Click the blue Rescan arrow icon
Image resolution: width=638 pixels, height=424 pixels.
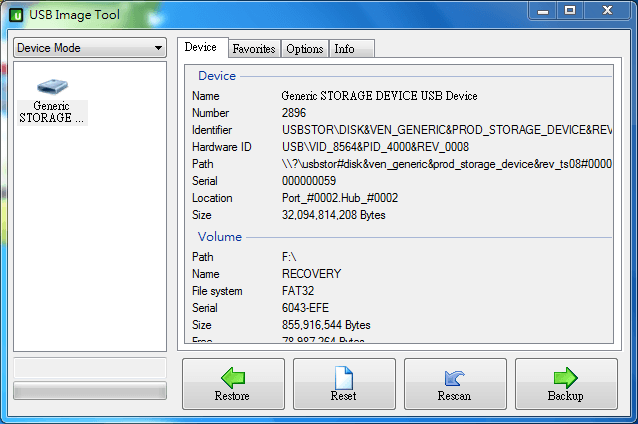(x=454, y=378)
